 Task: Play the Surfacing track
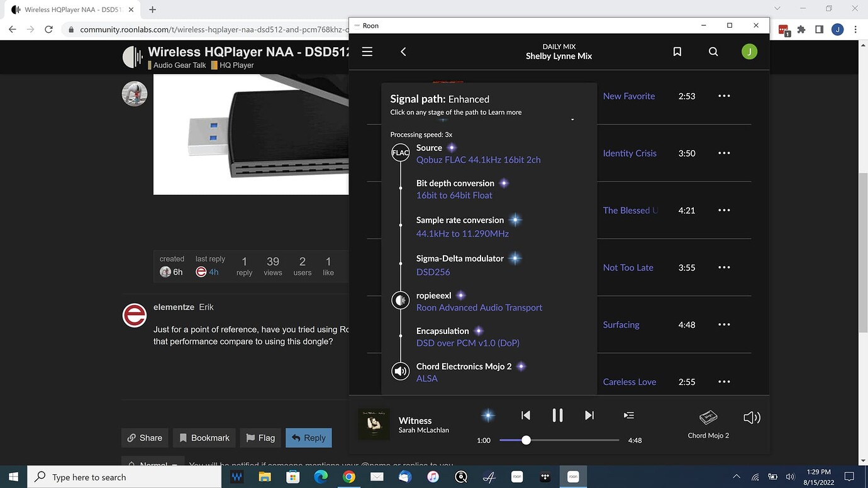621,324
